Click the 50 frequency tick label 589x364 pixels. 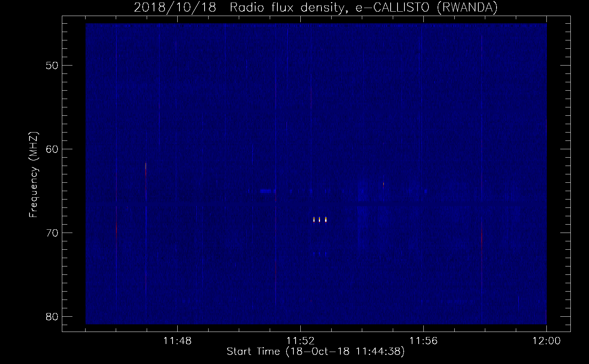52,66
